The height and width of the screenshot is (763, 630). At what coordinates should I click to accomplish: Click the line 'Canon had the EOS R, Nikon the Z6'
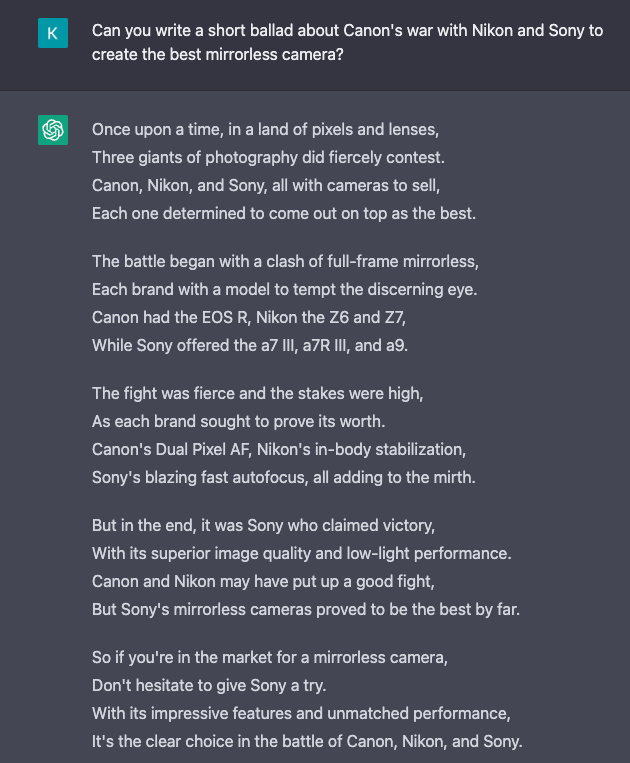point(249,317)
